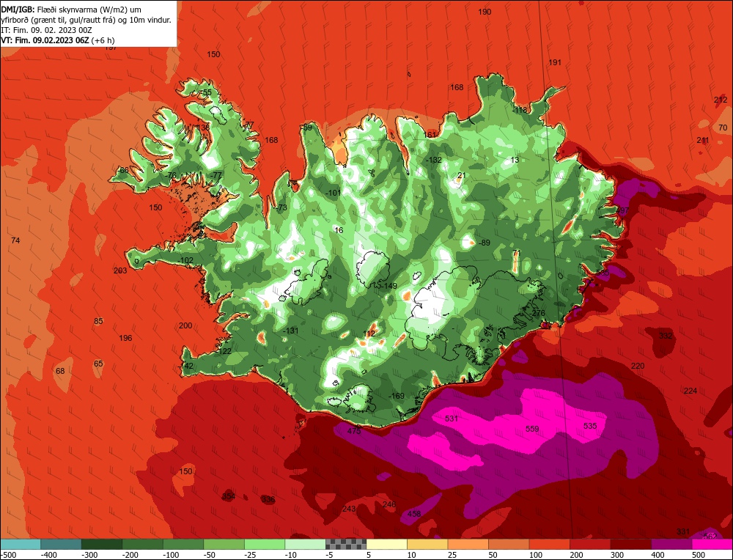Image resolution: width=733 pixels, height=560 pixels.
Task: Select the light green swatch between -25 and -10
Action: point(265,544)
